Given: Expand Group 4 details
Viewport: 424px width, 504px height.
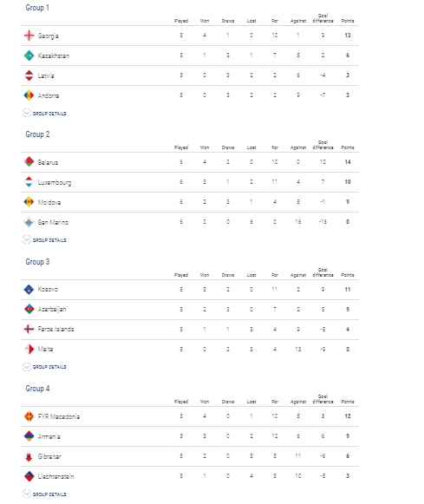Looking at the screenshot, I should (x=44, y=494).
